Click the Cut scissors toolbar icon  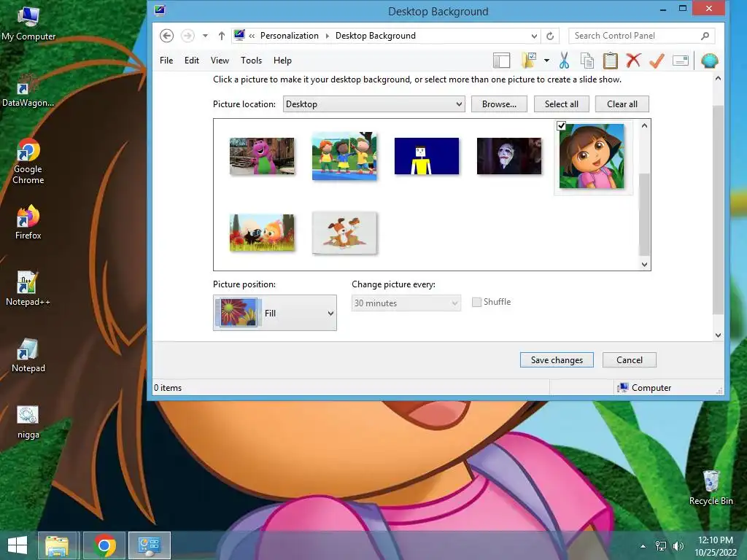(x=564, y=61)
